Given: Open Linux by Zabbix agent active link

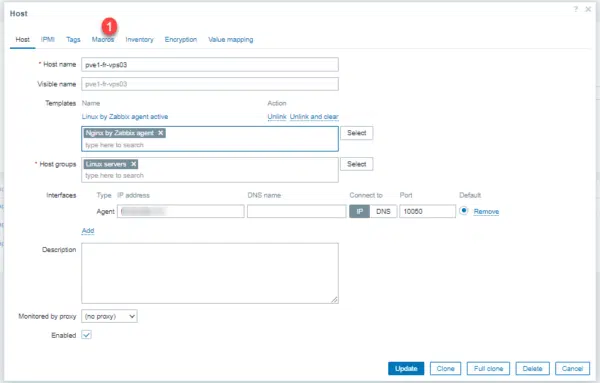Looking at the screenshot, I should (x=125, y=117).
